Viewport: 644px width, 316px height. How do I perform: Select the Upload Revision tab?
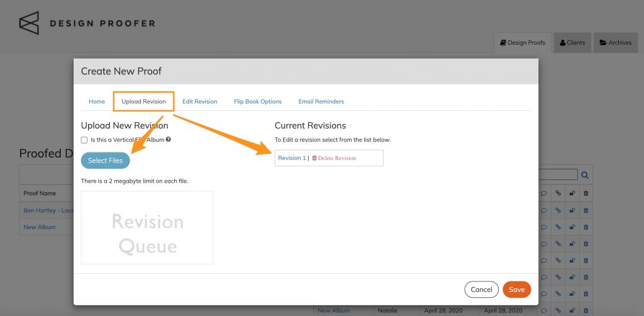click(x=144, y=101)
